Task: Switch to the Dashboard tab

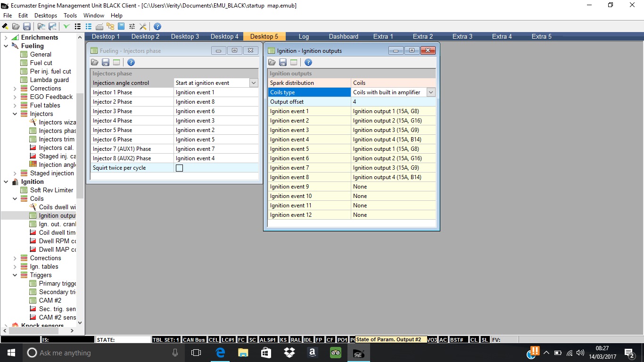Action: [x=343, y=36]
